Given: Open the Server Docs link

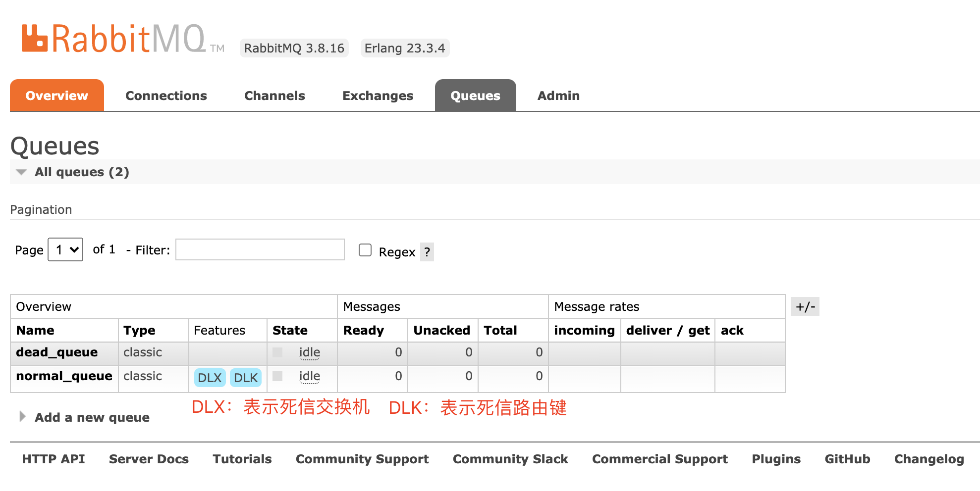Looking at the screenshot, I should 149,459.
